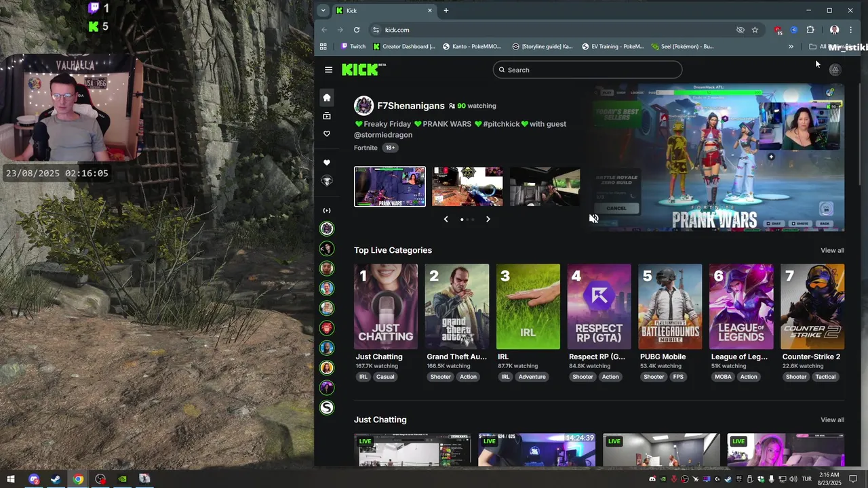Open the Browse icon in sidebar
This screenshot has width=868, height=488.
pos(327,116)
